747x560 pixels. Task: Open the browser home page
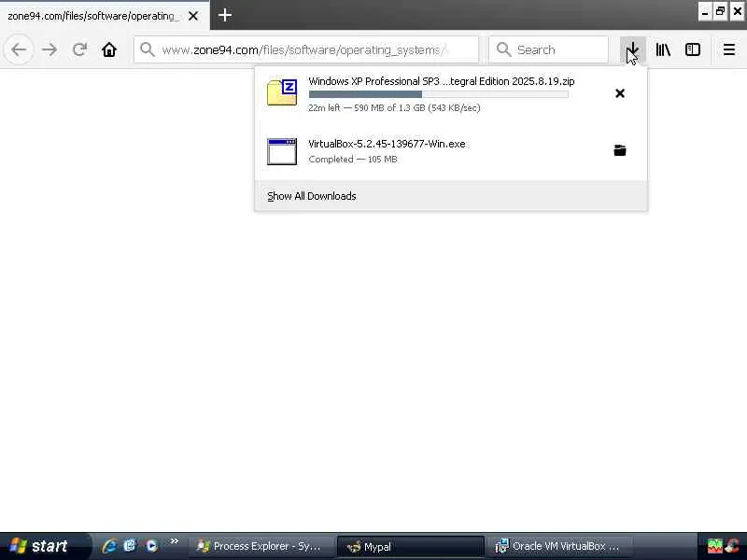tap(109, 49)
